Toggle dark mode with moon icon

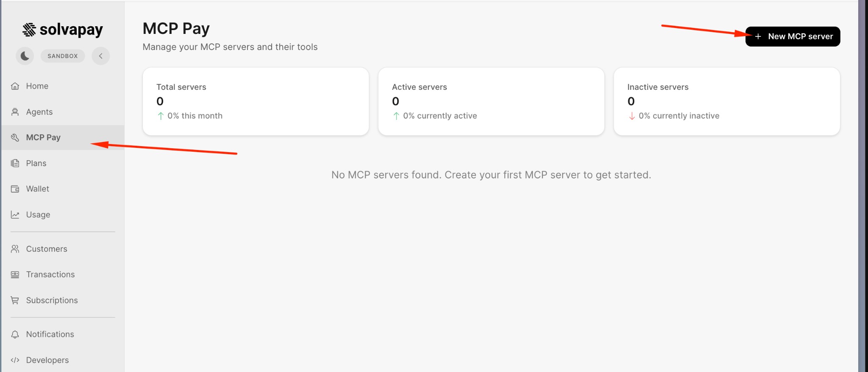coord(25,56)
